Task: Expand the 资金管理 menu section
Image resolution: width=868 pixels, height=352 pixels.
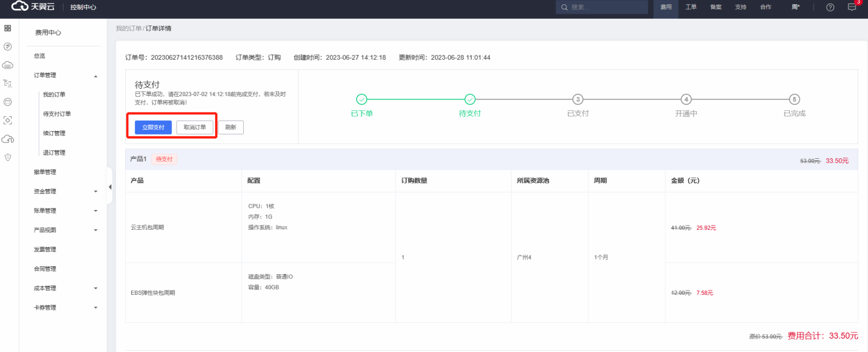Action: click(96, 192)
